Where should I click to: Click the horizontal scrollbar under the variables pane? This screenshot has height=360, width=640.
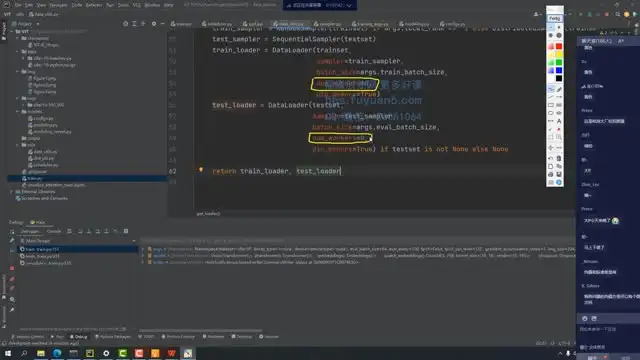[200, 330]
